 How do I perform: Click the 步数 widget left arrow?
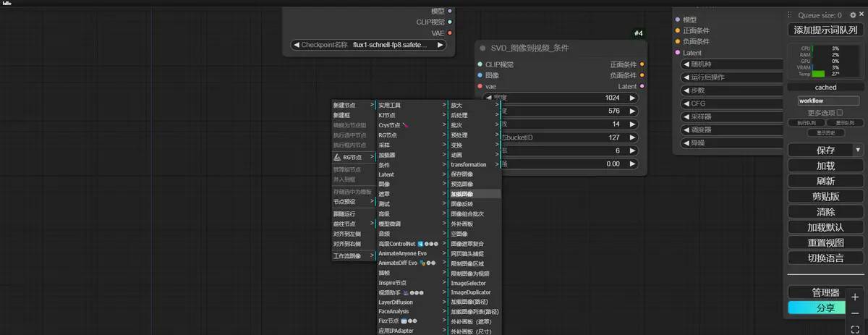[686, 90]
